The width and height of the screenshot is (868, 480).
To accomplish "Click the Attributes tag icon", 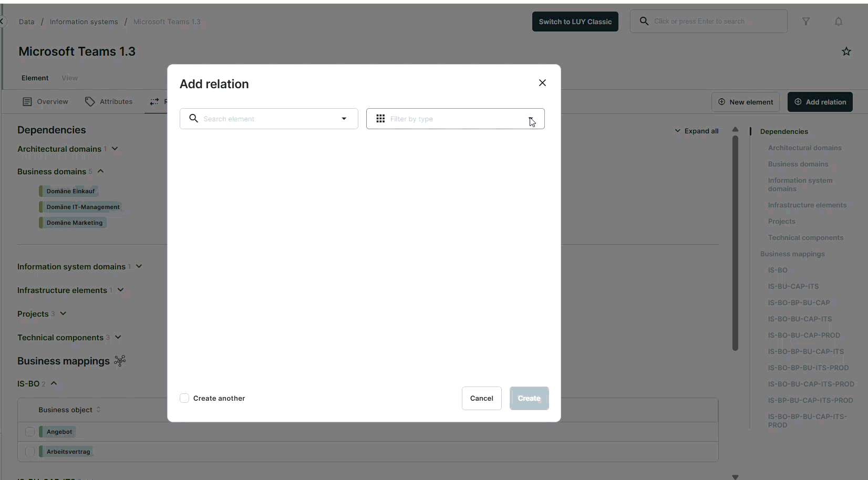I will click(x=90, y=101).
